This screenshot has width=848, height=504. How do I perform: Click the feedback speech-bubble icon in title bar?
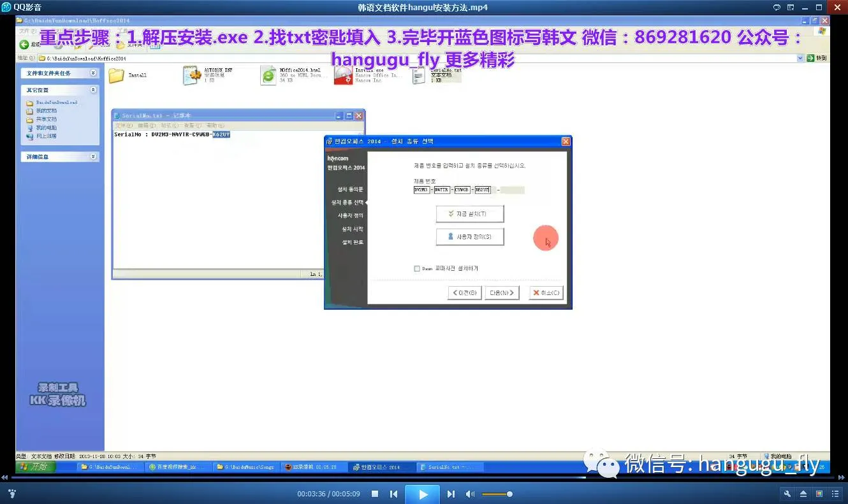(777, 8)
